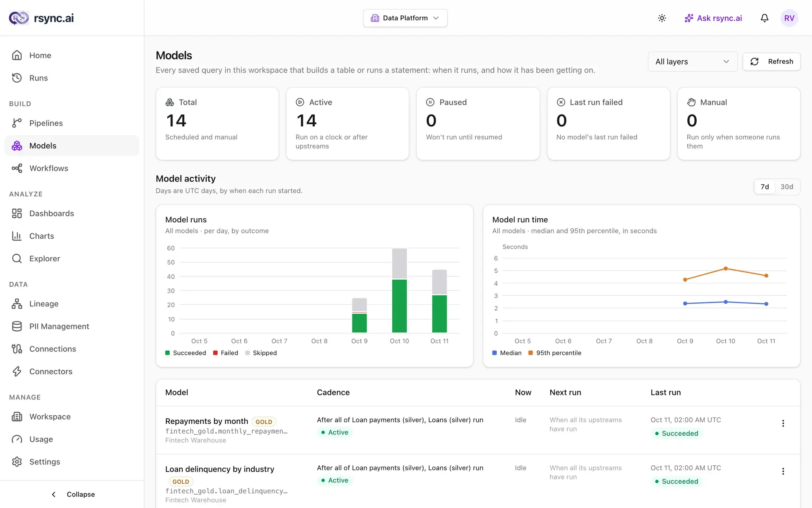Screen dimensions: 812x508
Task: Toggle the 95th percentile series legend
Action: [x=555, y=353]
